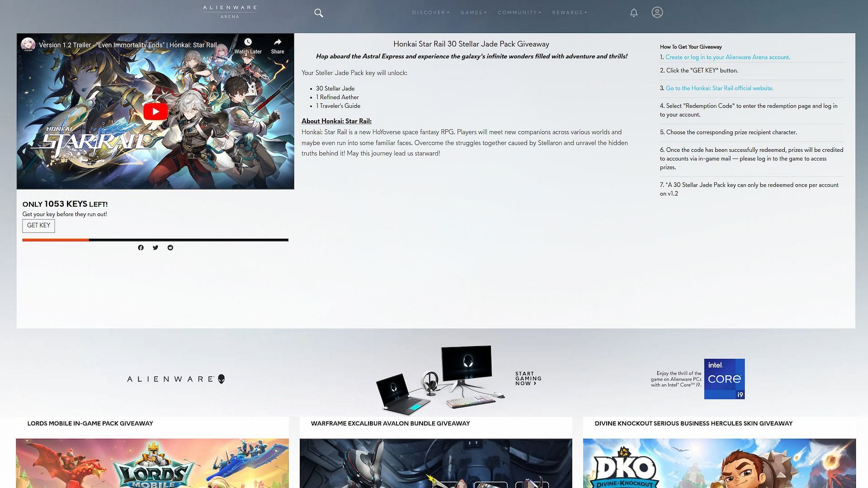Viewport: 868px width, 488px height.
Task: Open the Lords Mobile giveaway thumbnail
Action: pos(152,463)
